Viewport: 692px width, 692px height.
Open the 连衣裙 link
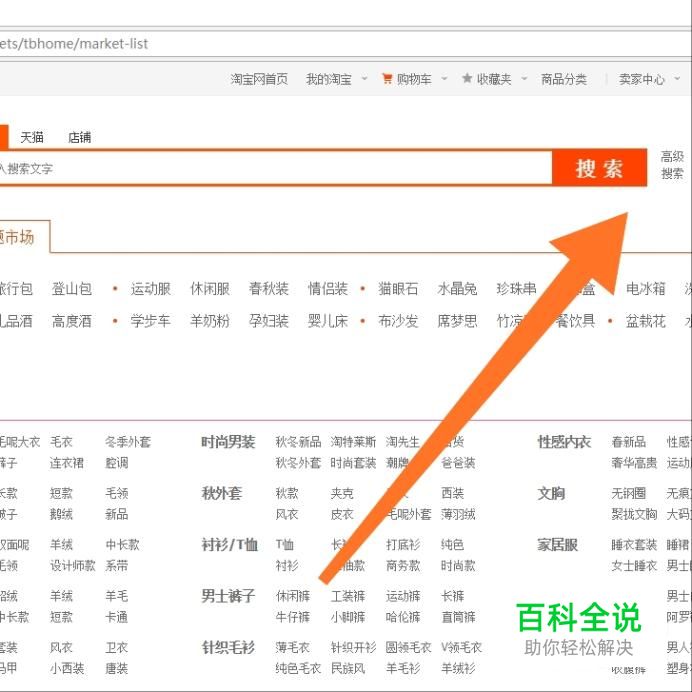[67, 463]
